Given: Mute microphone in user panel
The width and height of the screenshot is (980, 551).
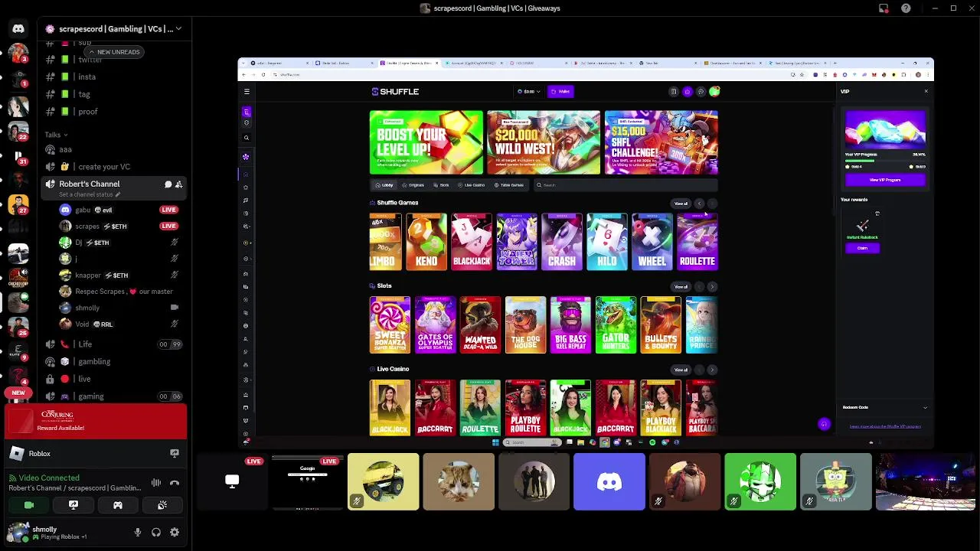Looking at the screenshot, I should pos(138,532).
